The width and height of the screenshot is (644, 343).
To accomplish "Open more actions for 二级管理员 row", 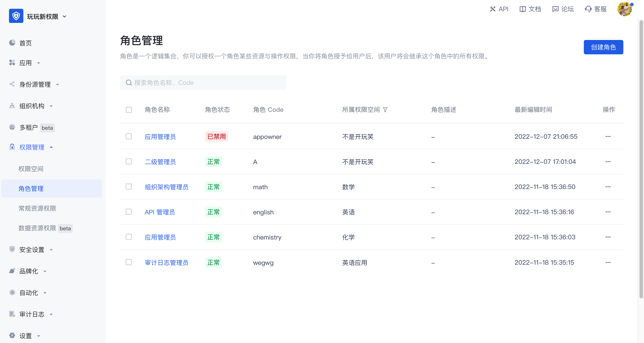I will [x=608, y=161].
